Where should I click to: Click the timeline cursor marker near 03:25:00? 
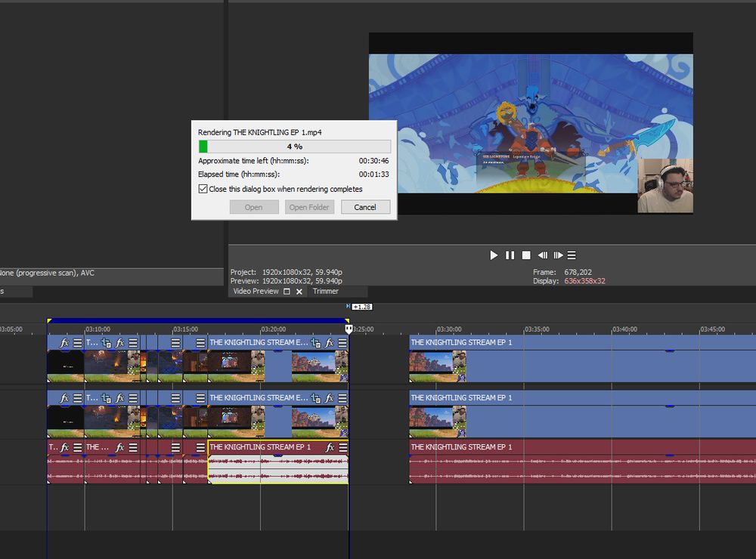[x=349, y=329]
